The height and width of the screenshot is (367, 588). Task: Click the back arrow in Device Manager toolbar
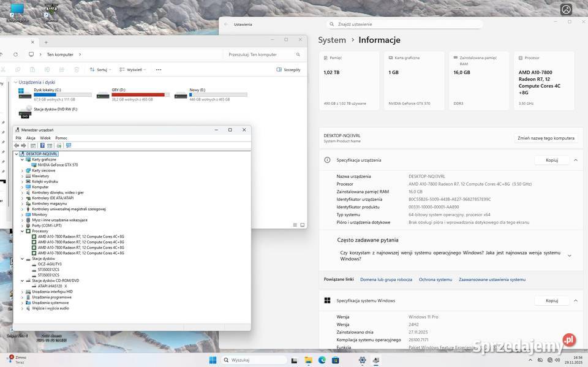coord(17,145)
